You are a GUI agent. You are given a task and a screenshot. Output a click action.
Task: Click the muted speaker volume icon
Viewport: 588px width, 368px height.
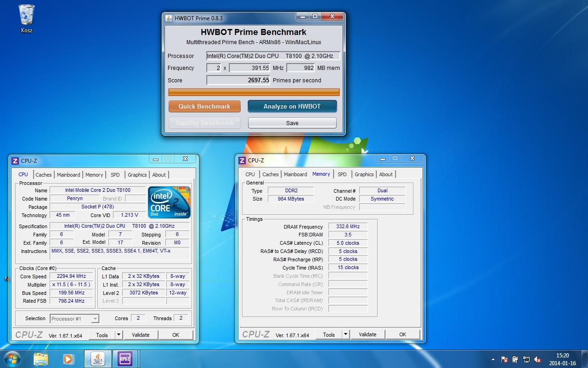tap(537, 359)
